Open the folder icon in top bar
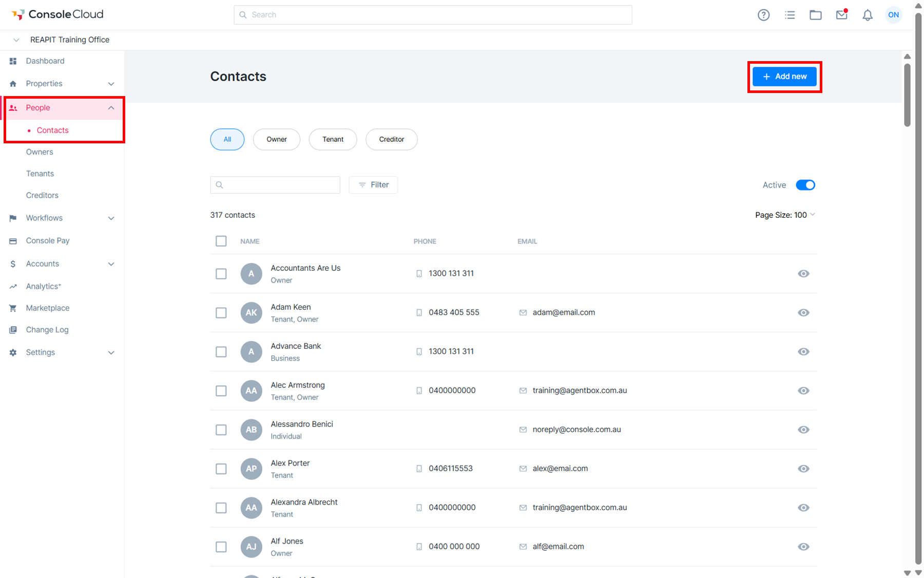This screenshot has height=578, width=924. pyautogui.click(x=815, y=15)
